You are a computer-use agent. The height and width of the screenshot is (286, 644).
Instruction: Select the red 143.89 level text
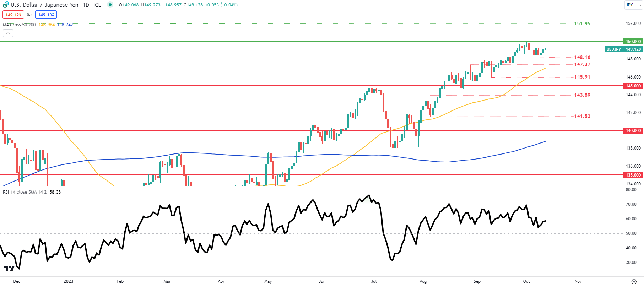[582, 95]
